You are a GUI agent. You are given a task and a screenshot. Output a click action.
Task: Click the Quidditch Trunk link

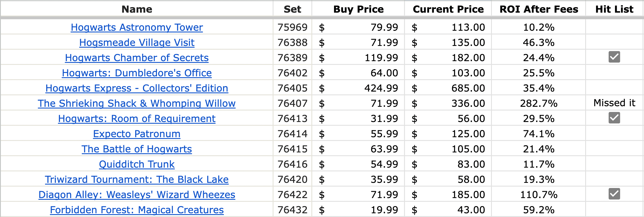pyautogui.click(x=137, y=164)
